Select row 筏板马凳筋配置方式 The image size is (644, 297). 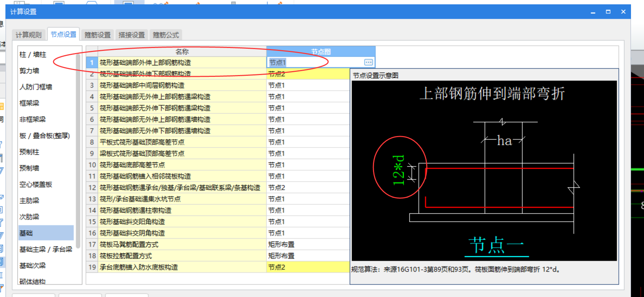pyautogui.click(x=182, y=244)
